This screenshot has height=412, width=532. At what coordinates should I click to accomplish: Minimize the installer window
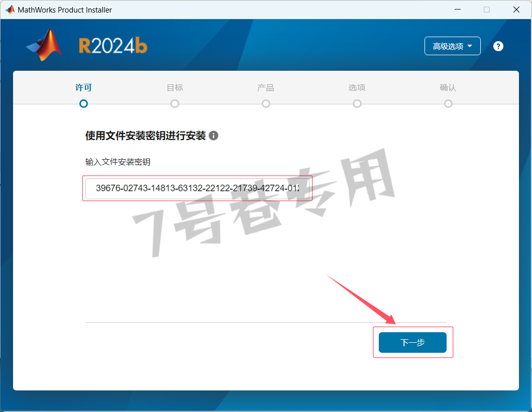click(458, 10)
